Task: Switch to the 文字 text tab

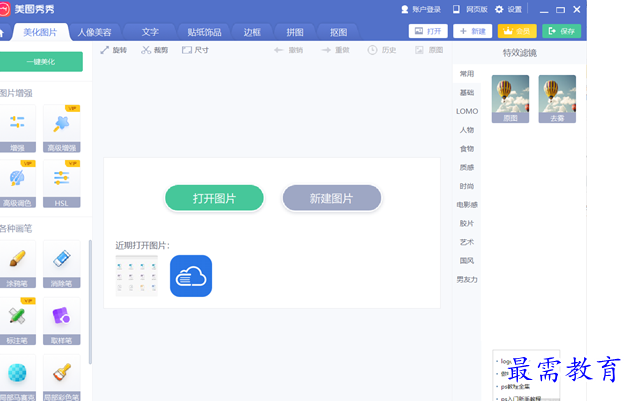Action: tap(150, 32)
